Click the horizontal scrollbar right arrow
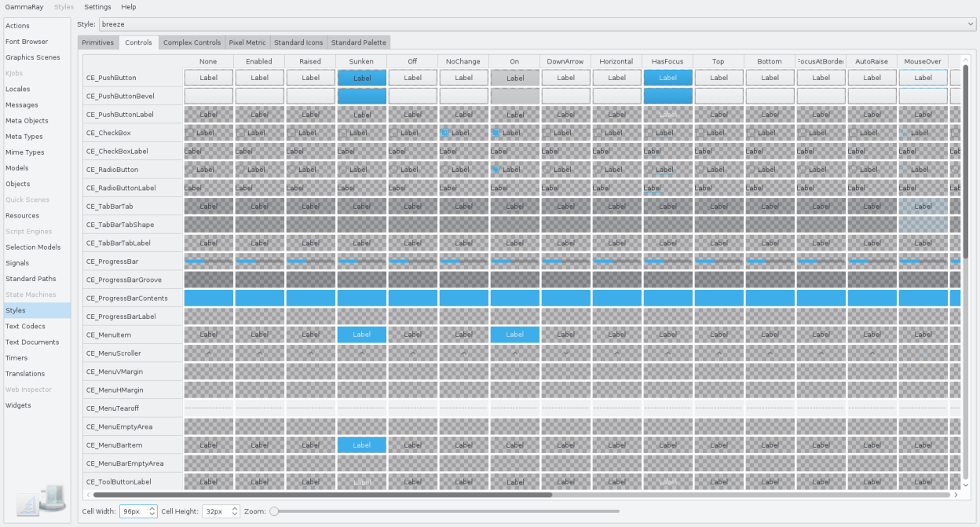The width and height of the screenshot is (980, 527). pos(956,496)
